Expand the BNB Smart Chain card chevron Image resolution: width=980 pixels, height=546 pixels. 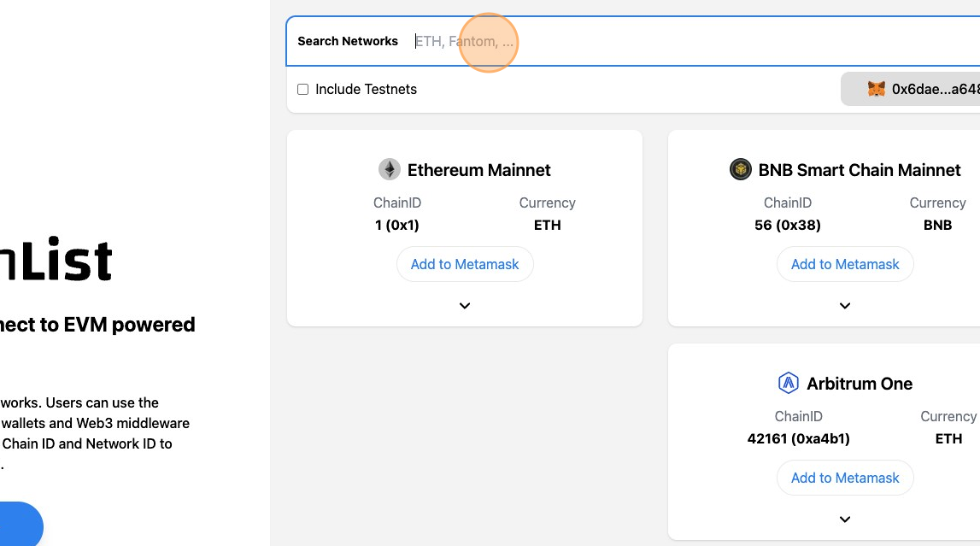(x=845, y=306)
